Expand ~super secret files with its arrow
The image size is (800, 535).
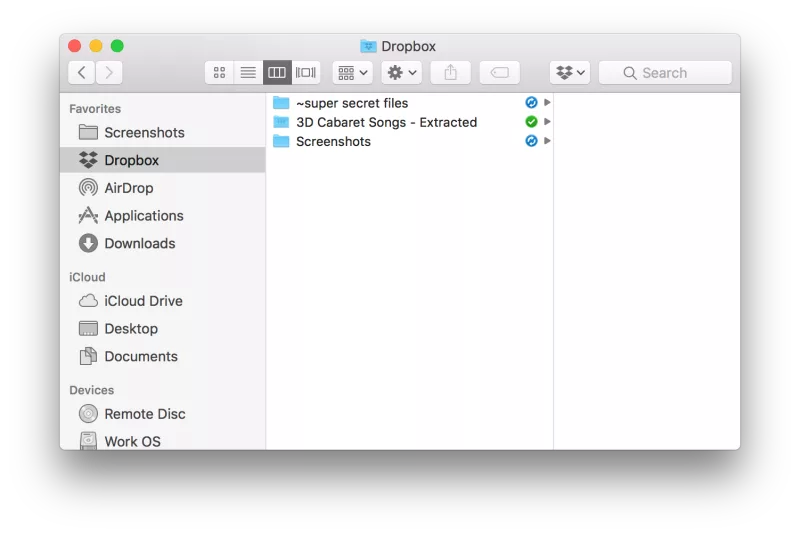[547, 103]
